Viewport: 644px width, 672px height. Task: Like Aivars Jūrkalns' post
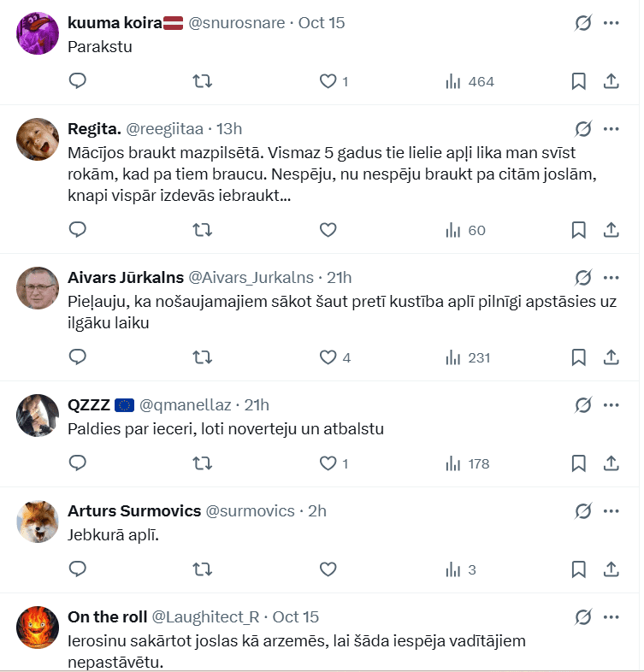tap(328, 357)
